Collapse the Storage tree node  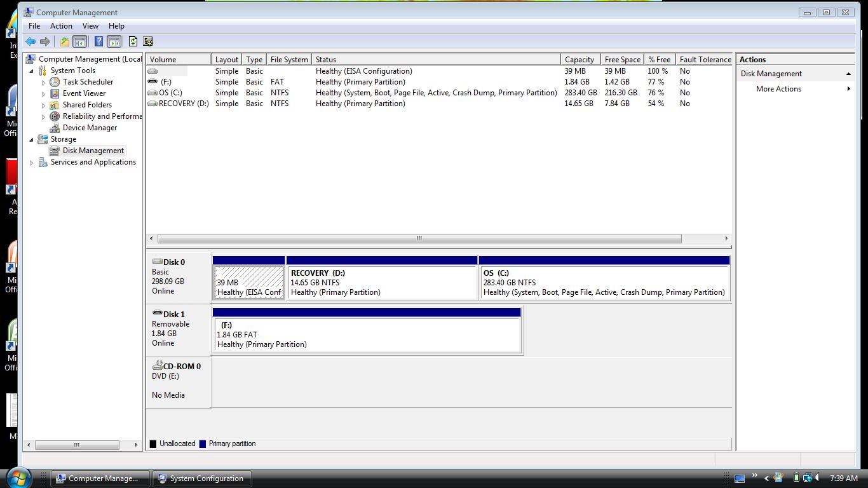pos(31,139)
